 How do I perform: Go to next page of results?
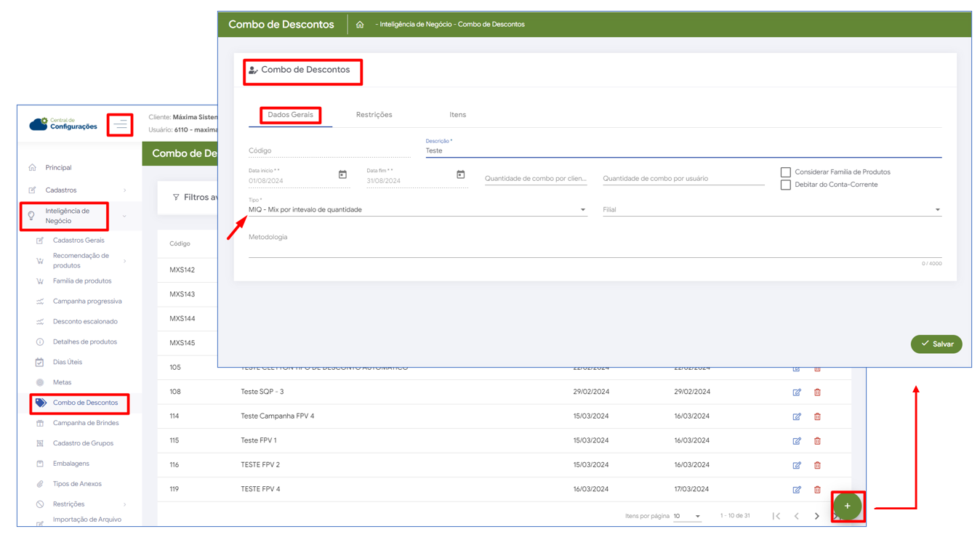coord(816,517)
